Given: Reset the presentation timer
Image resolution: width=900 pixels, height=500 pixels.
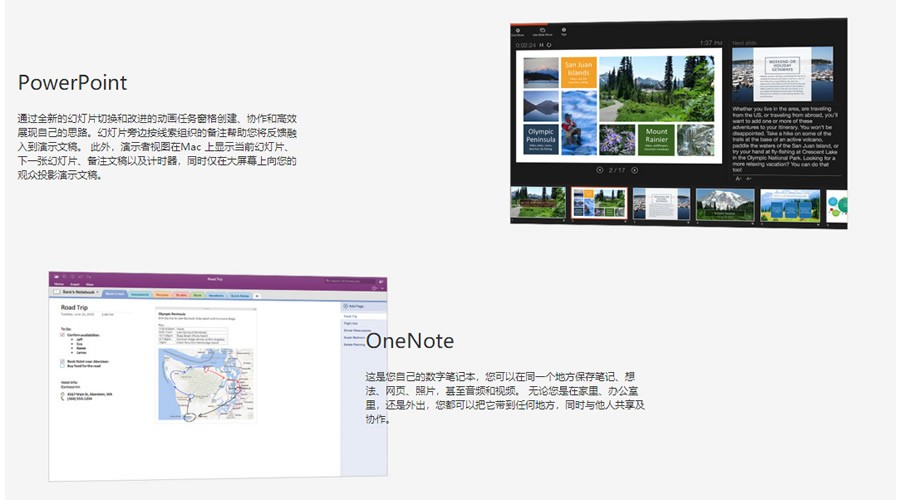Looking at the screenshot, I should click(549, 45).
